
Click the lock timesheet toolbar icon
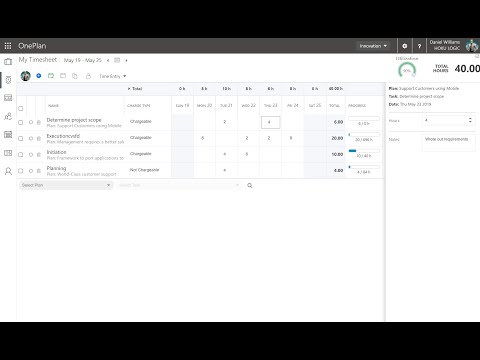click(x=88, y=76)
